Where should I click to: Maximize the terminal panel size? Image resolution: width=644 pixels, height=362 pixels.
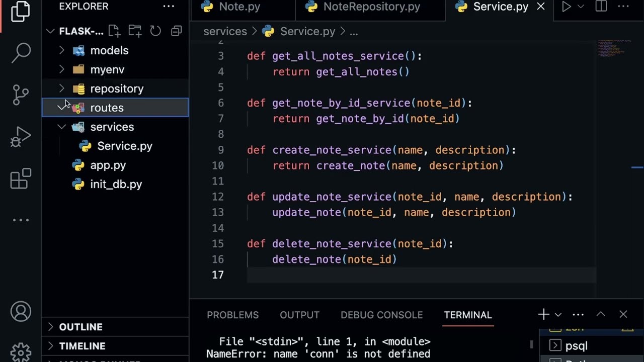(x=601, y=314)
